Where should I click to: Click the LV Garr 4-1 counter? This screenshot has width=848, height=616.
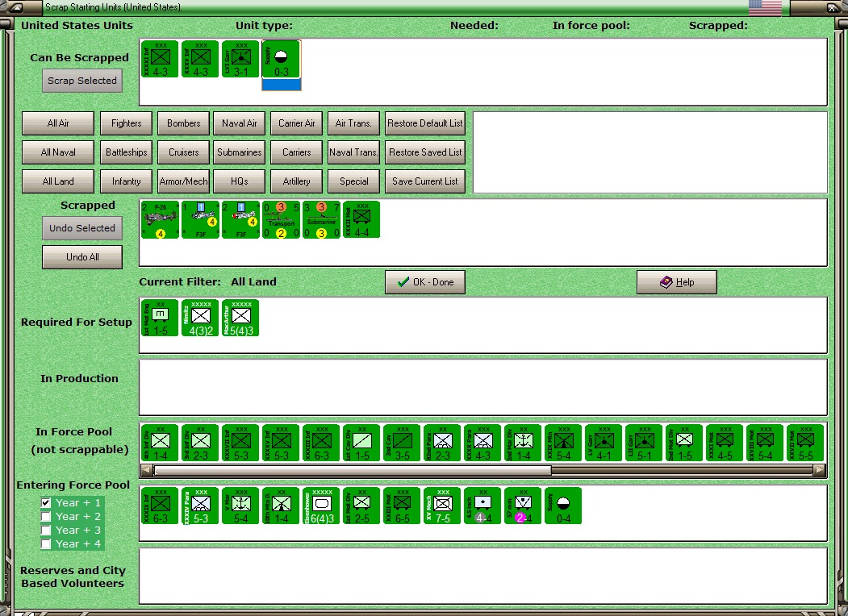(x=604, y=443)
